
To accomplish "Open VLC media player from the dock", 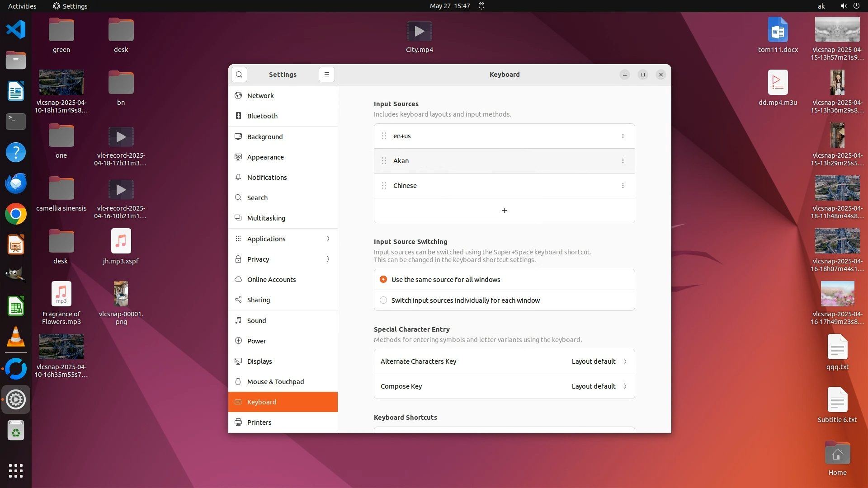I will [x=16, y=337].
